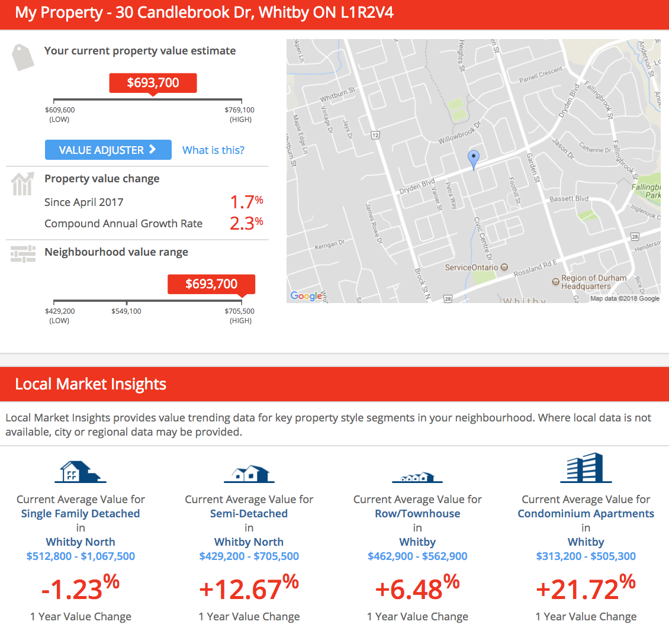Select the price tag icon beside property estimate
Image resolution: width=669 pixels, height=644 pixels.
(23, 57)
